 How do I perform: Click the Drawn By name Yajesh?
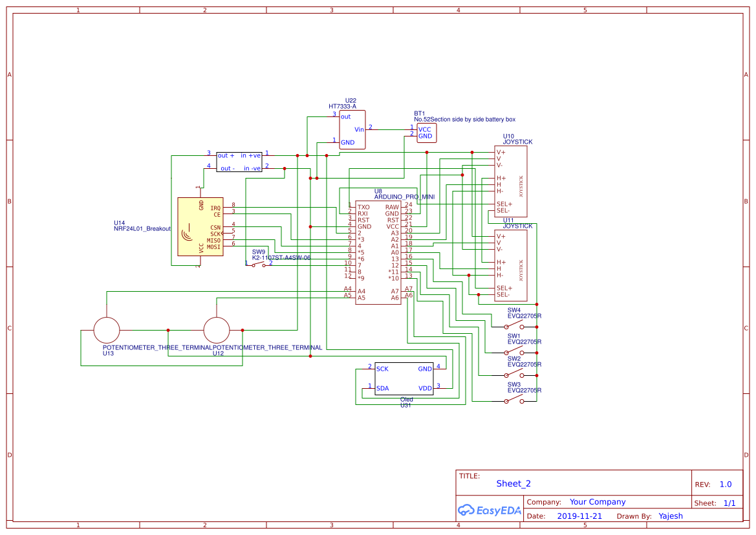671,516
